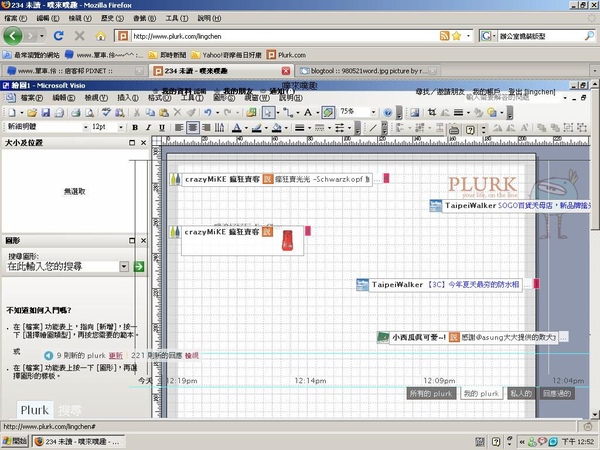Screen dimensions: 600x450
Task: Click the Paste clipboard icon
Action: [x=164, y=112]
